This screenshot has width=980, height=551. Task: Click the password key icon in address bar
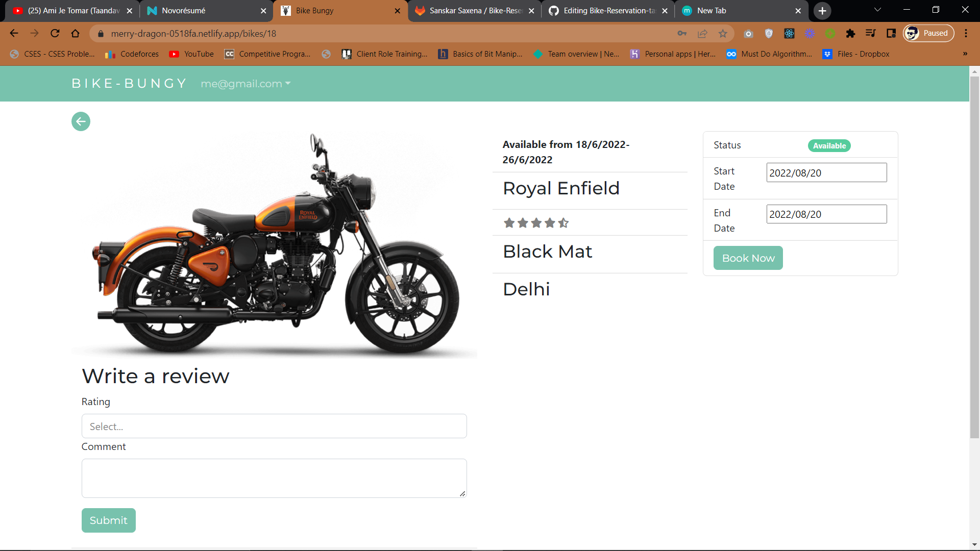[682, 33]
